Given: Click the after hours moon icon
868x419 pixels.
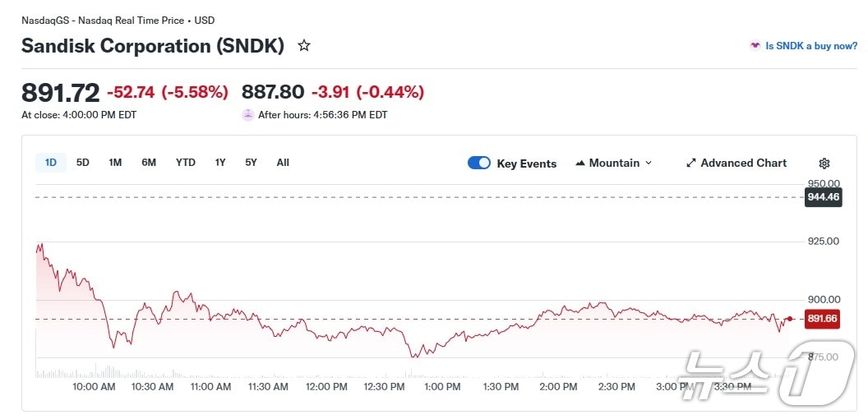Looking at the screenshot, I should coord(247,115).
